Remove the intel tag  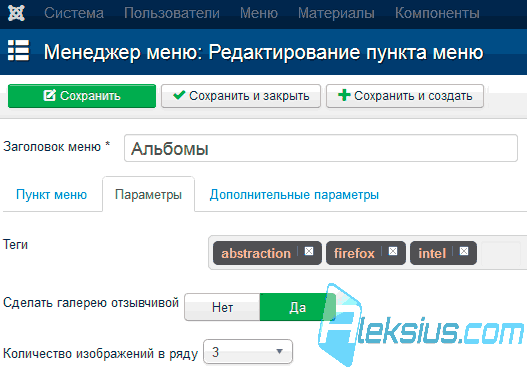coord(464,251)
